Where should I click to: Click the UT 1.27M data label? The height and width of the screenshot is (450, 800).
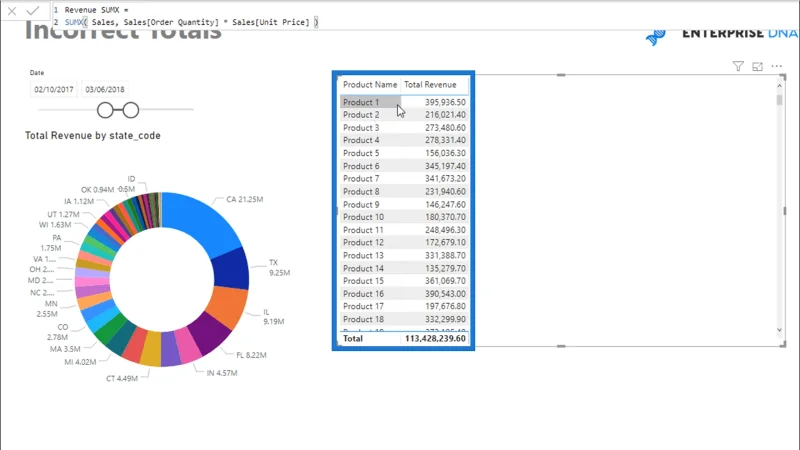pos(63,214)
